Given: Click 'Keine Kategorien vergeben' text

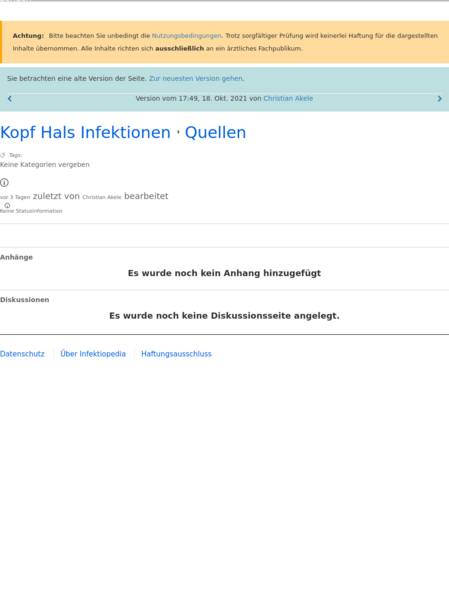Looking at the screenshot, I should [45, 165].
